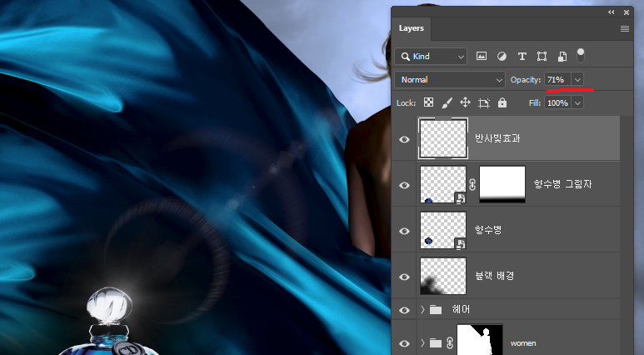
Task: Filter for smart objects icon
Action: 562,57
